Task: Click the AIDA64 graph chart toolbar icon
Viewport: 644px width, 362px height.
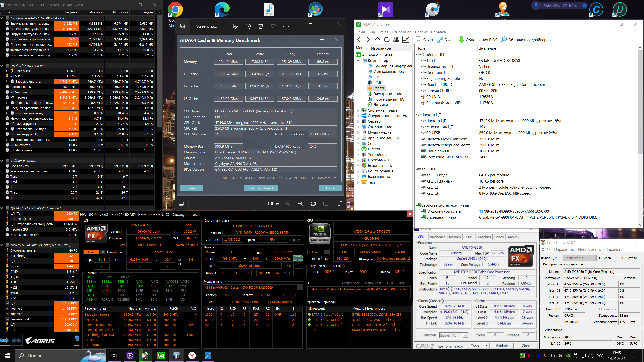Action: coord(406,40)
